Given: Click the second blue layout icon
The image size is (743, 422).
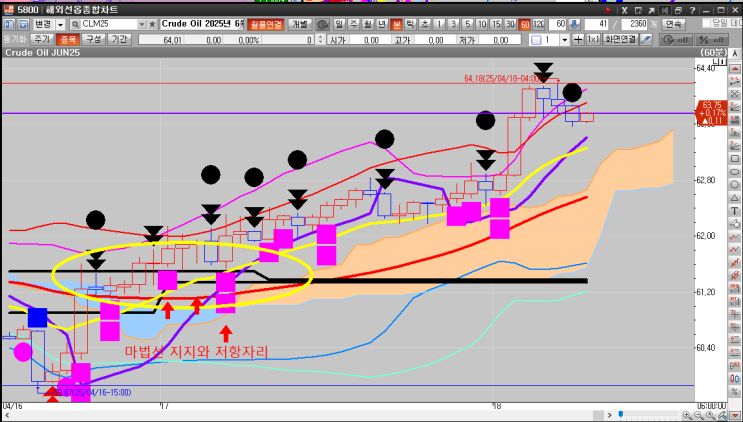Looking at the screenshot, I should [x=23, y=24].
